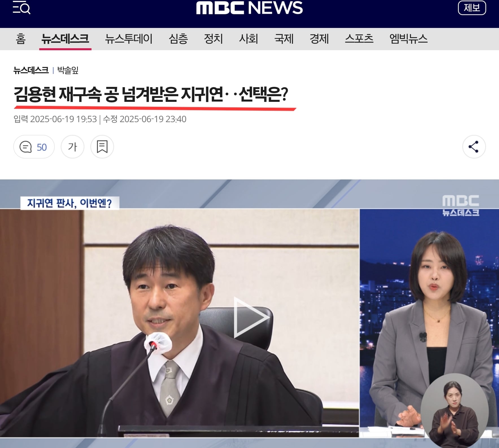Screen dimensions: 499x448
Task: Open the 50 comments button
Action: pyautogui.click(x=34, y=147)
